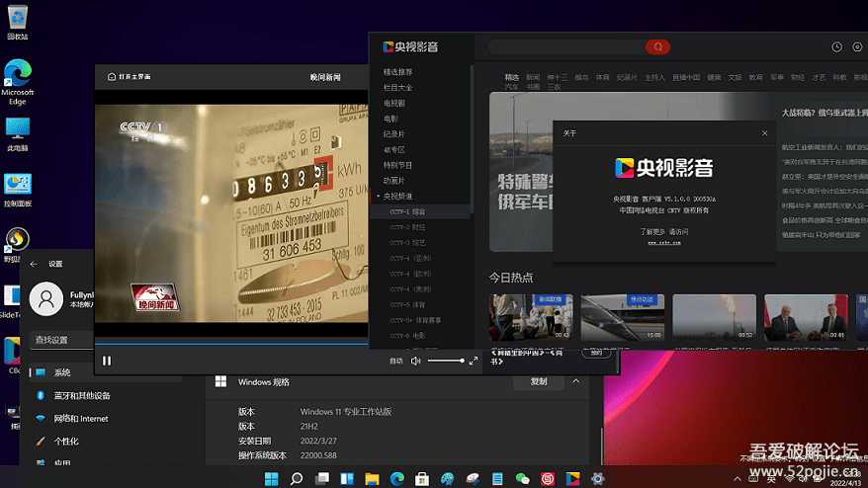868x488 pixels.
Task: Open taskbar Search magnifier
Action: pos(297,478)
